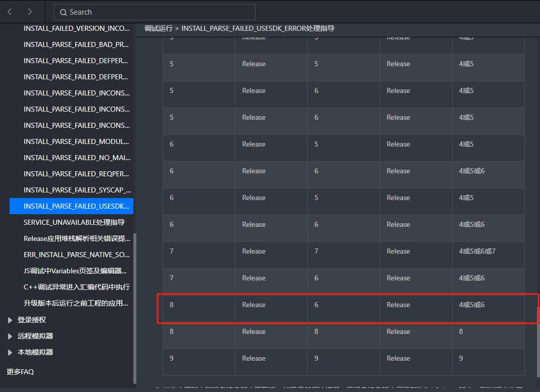The image size is (540, 392).
Task: Click the search magnifier icon
Action: (63, 12)
